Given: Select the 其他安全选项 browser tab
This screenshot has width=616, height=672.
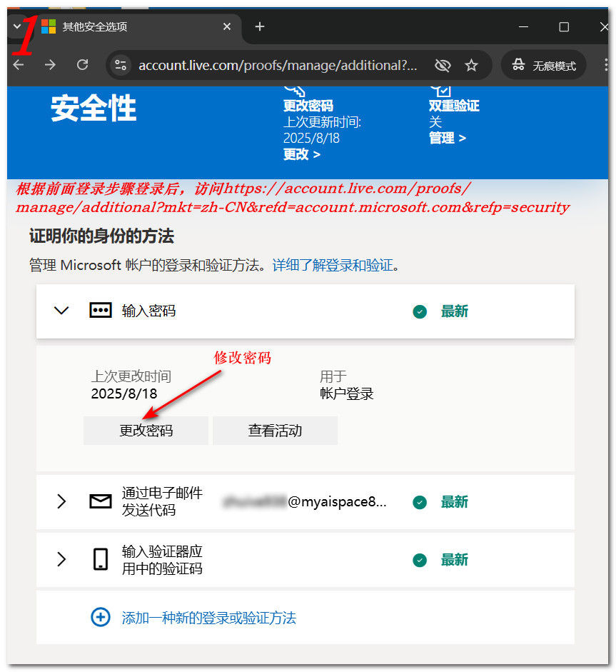Looking at the screenshot, I should point(137,26).
